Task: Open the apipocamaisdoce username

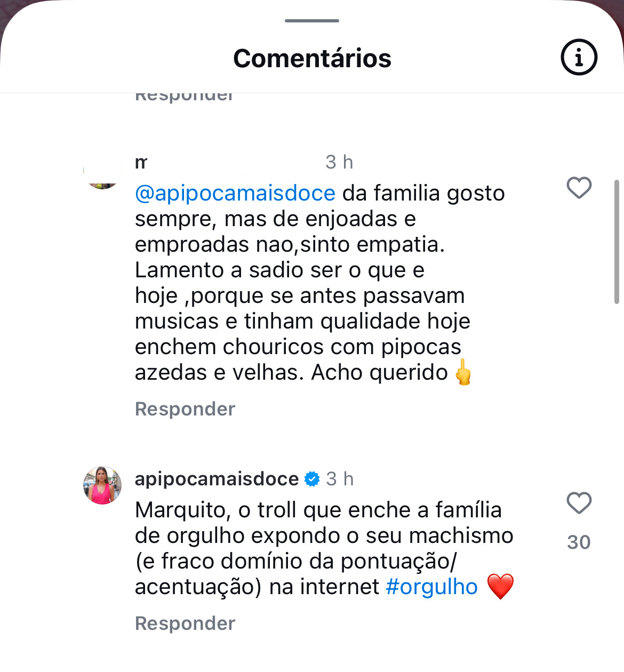Action: (217, 479)
